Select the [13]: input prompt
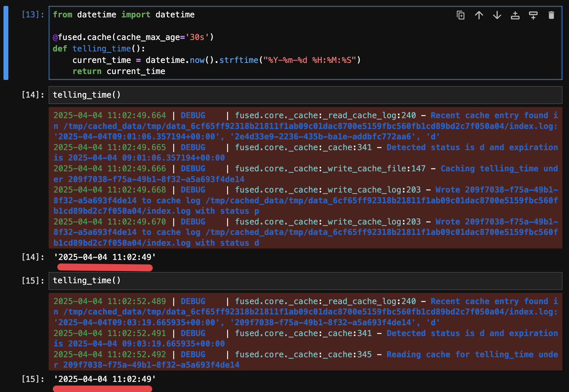The image size is (569, 392). point(33,15)
